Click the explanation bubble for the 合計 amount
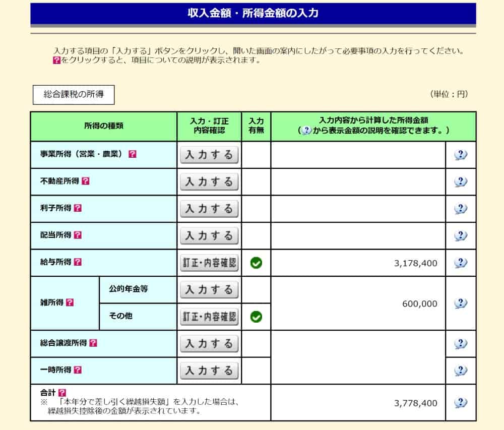The height and width of the screenshot is (430, 504). [461, 403]
